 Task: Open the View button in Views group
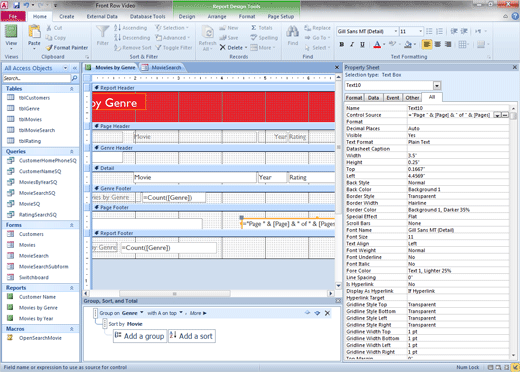[x=11, y=36]
